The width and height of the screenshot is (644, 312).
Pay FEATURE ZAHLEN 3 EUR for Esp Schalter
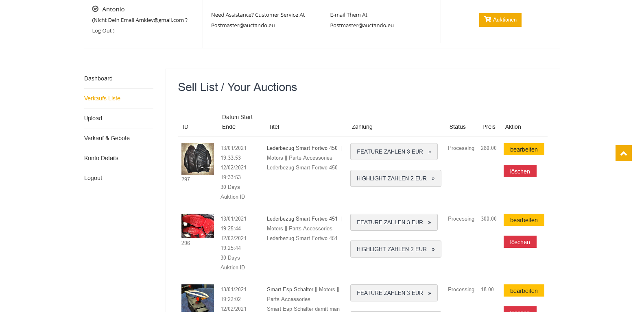pos(394,293)
